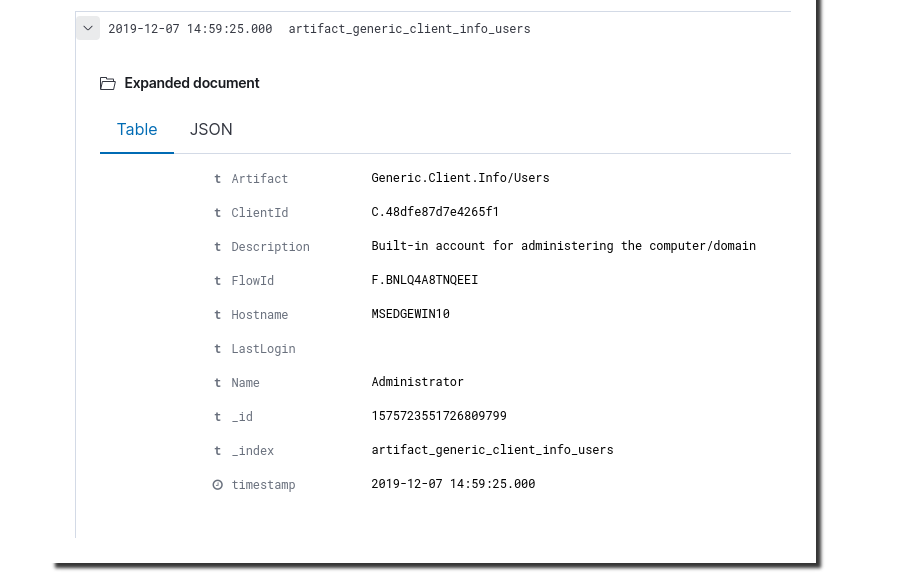The width and height of the screenshot is (900, 584).
Task: Click the clock icon beside timestamp field
Action: [x=218, y=485]
